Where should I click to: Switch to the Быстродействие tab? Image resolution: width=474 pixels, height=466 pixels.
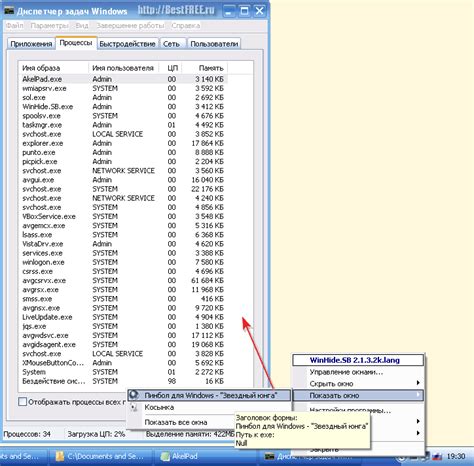127,44
